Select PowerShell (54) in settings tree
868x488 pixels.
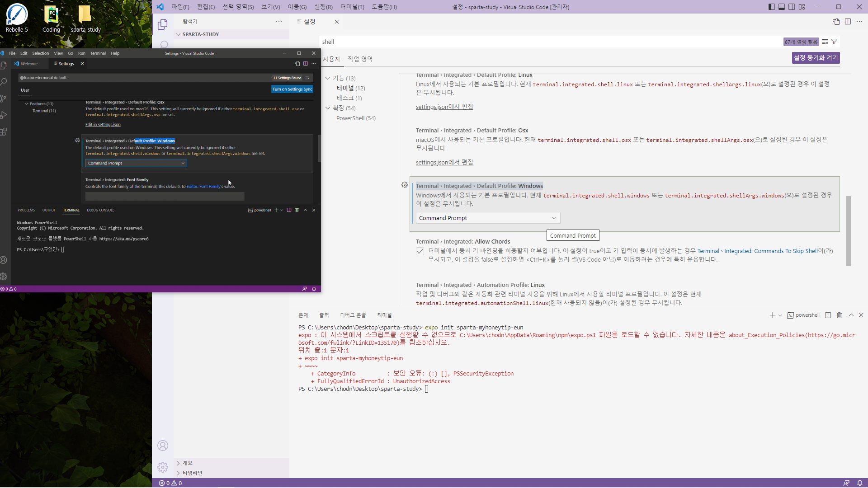pyautogui.click(x=356, y=118)
